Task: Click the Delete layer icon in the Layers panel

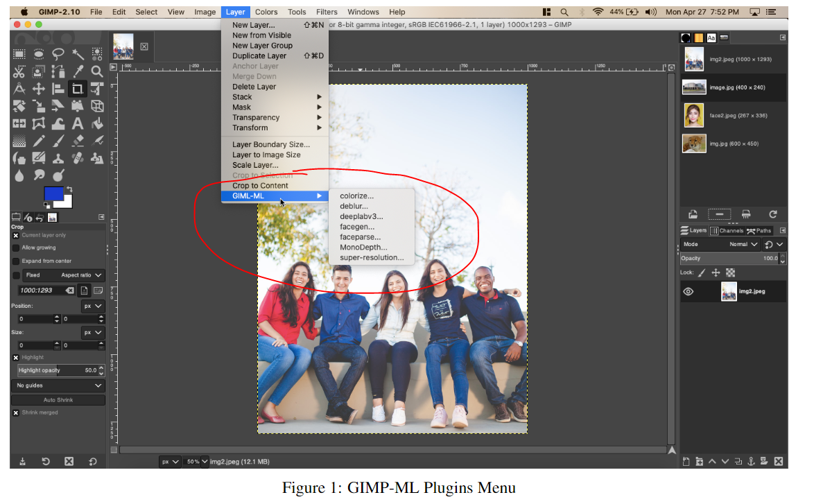Action: (x=779, y=461)
